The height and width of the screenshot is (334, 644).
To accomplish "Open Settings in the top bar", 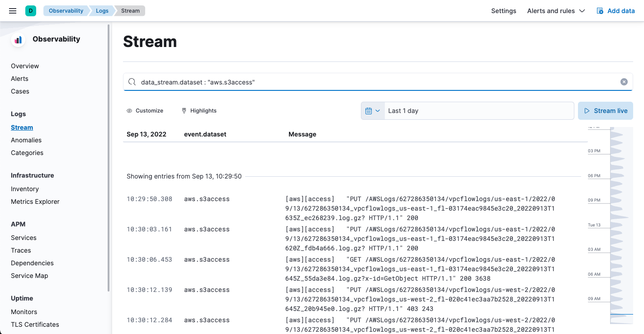I will point(503,10).
